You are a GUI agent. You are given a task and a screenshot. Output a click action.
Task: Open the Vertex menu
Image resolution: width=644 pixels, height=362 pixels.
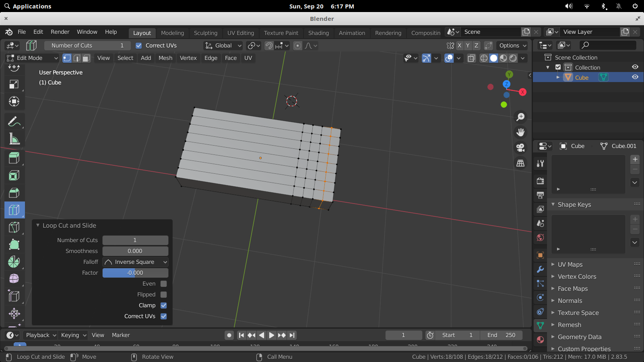[x=188, y=58]
